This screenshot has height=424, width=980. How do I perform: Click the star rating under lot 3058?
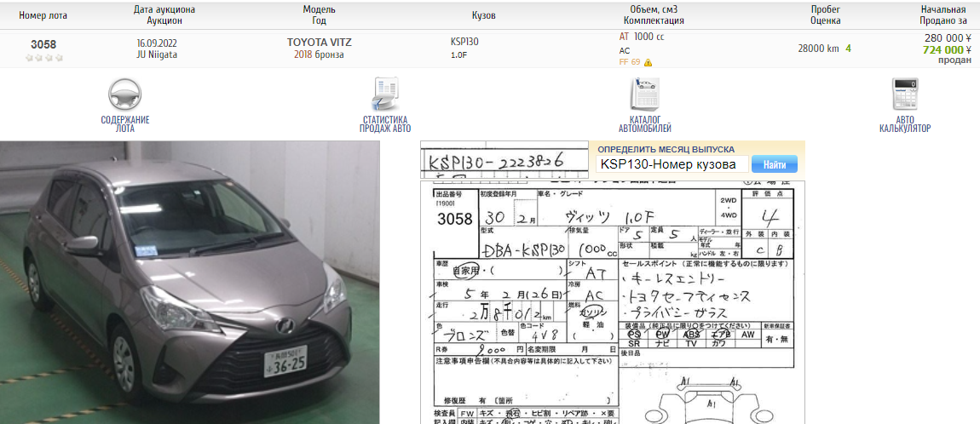pos(43,57)
